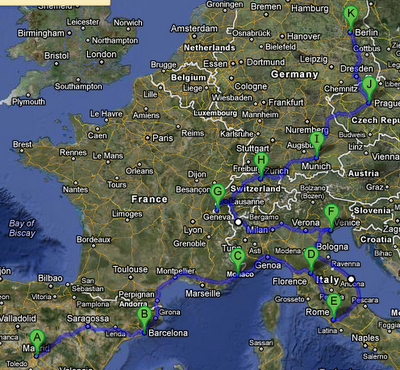The image size is (400, 370).
Task: Click the France country label
Action: click(149, 199)
